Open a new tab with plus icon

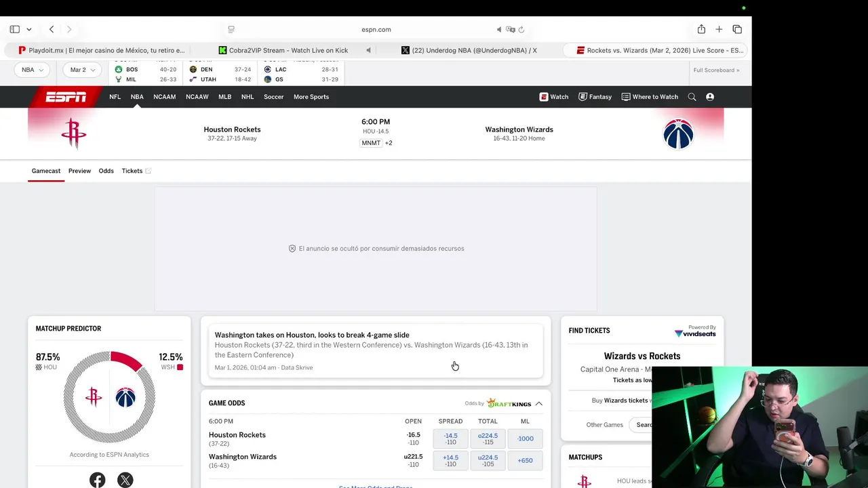[x=719, y=29]
